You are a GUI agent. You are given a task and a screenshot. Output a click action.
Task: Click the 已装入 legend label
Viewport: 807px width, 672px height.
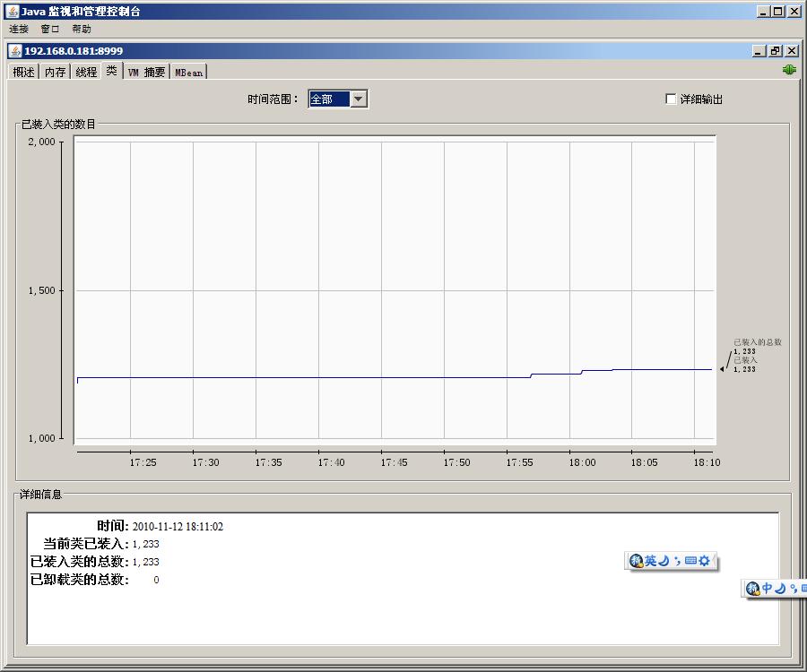745,360
